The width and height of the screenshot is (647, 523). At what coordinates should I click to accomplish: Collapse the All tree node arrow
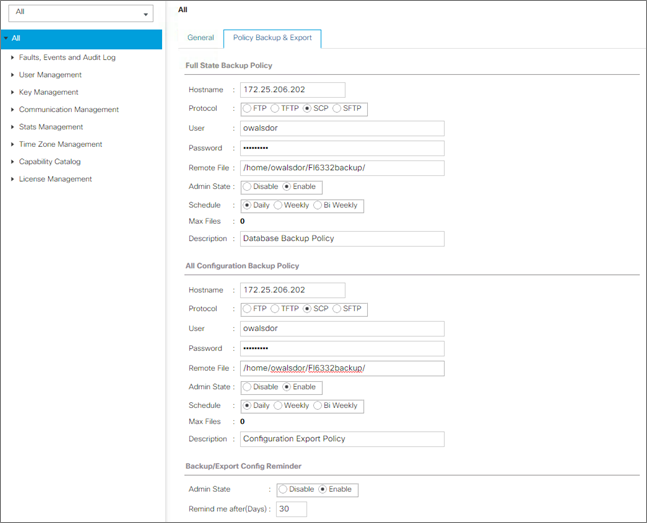point(6,38)
